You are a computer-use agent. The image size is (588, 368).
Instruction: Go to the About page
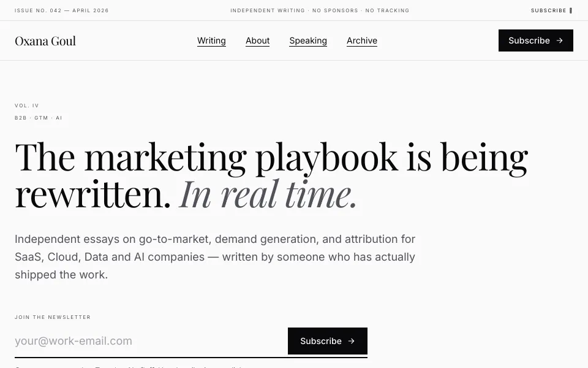[x=258, y=40]
